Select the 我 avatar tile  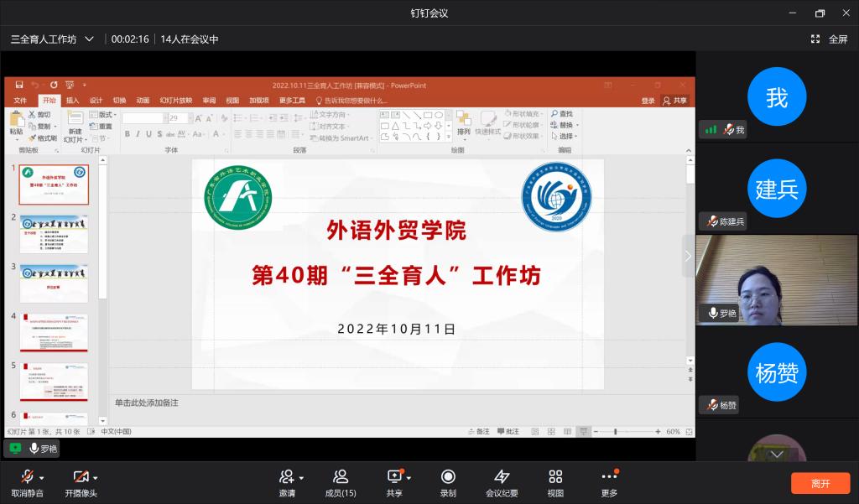[x=777, y=97]
